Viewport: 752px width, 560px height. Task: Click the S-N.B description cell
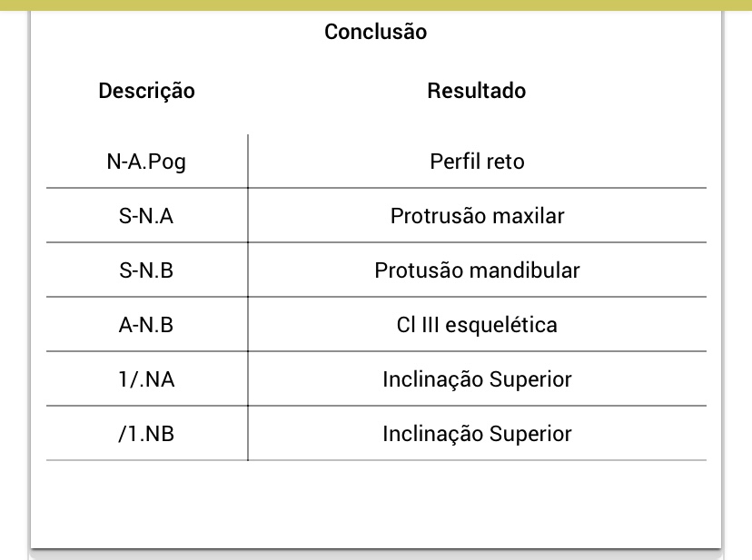point(146,270)
